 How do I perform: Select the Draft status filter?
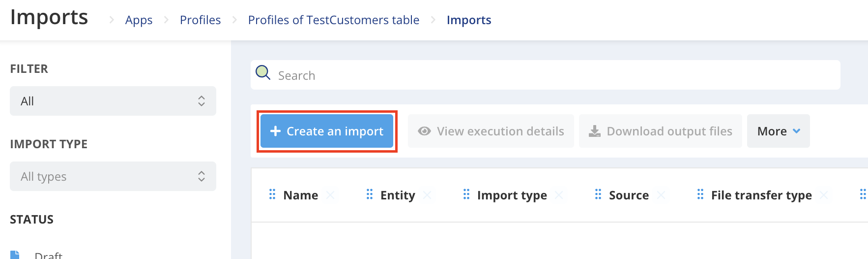48,255
